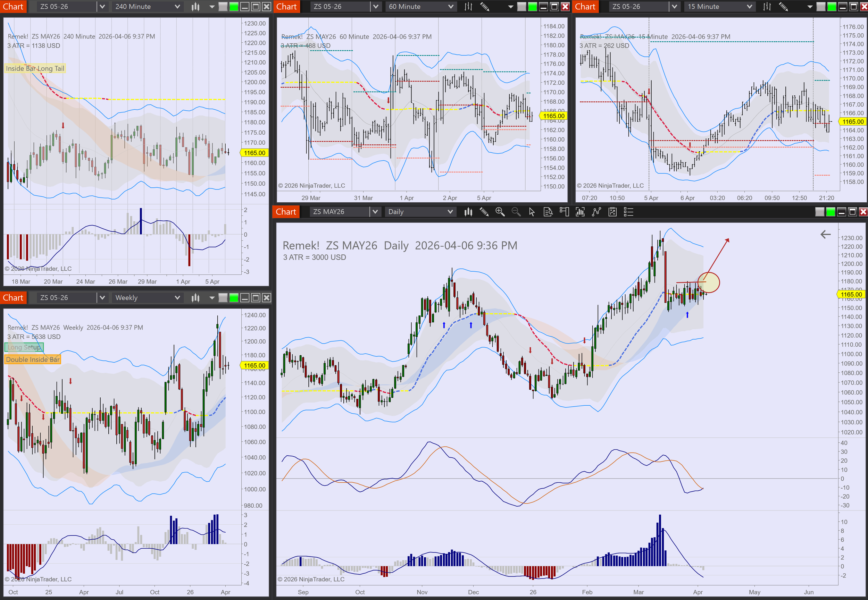Click Zoom Out magnifier on Daily chart
Screen dimensions: 868x600
516,212
